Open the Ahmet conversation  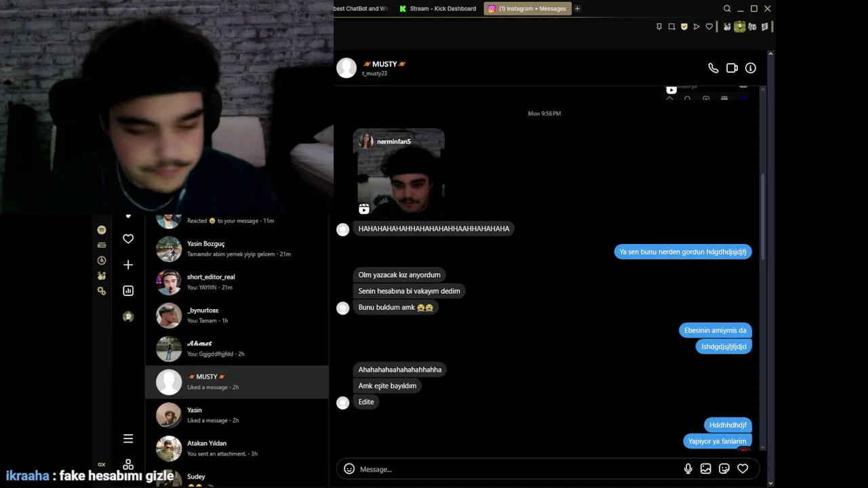[237, 348]
